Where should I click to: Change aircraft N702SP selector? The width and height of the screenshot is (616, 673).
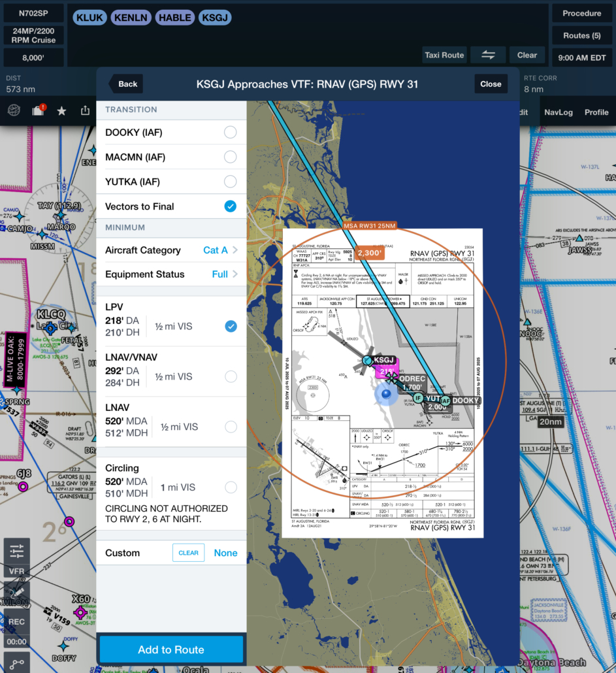pyautogui.click(x=33, y=13)
